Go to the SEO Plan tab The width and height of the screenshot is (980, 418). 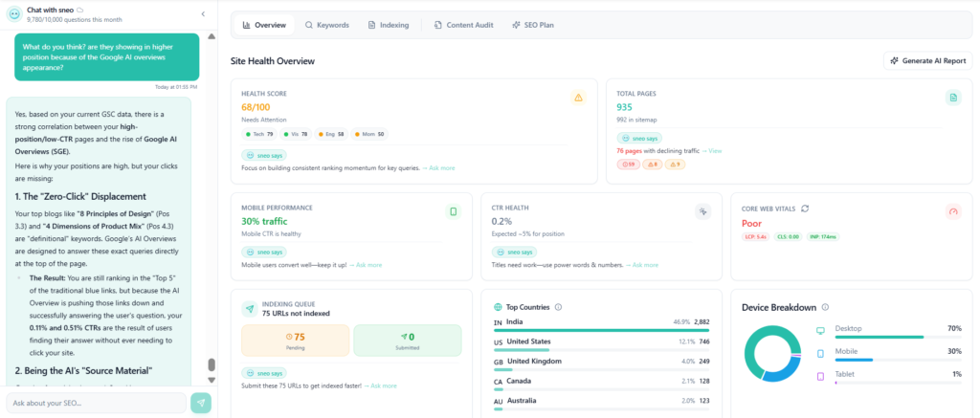coord(532,25)
